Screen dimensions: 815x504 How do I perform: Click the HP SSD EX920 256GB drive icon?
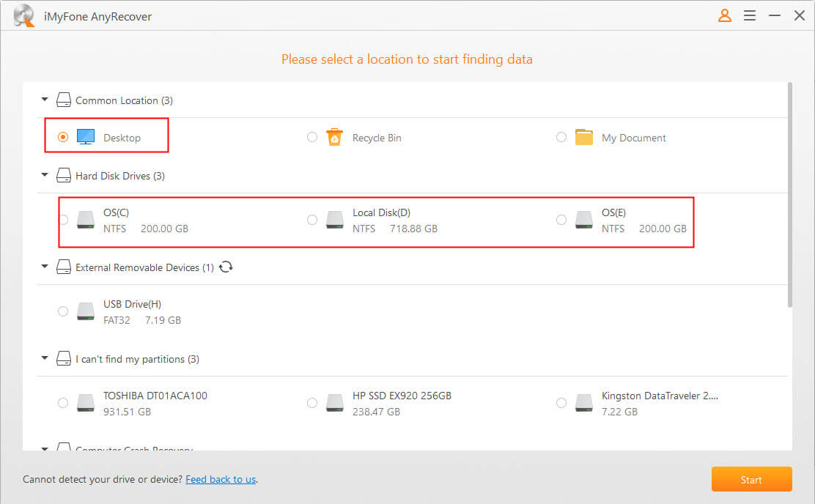point(335,403)
